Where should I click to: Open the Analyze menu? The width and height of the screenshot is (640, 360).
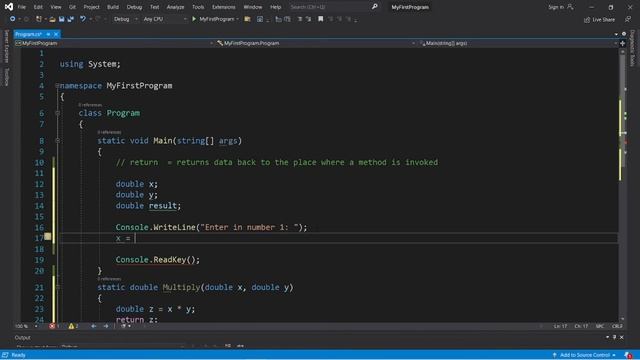click(176, 7)
